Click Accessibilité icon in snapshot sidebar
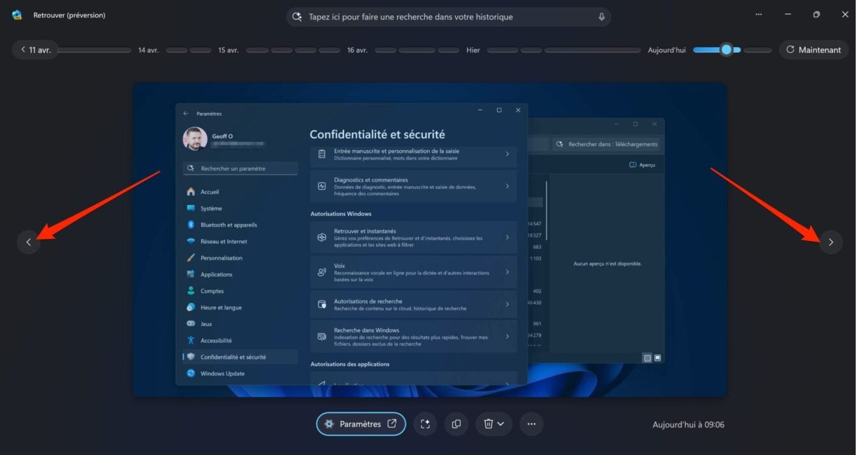The image size is (868, 455). click(190, 341)
